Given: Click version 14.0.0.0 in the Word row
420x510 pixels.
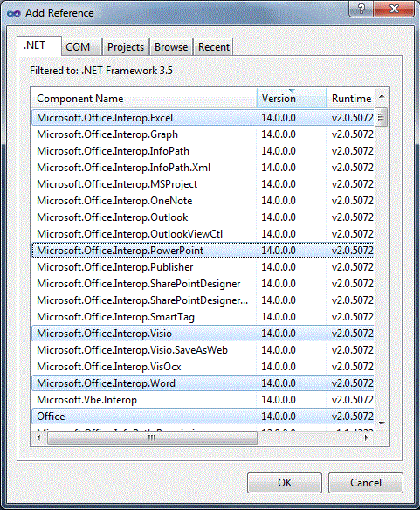Looking at the screenshot, I should 279,383.
